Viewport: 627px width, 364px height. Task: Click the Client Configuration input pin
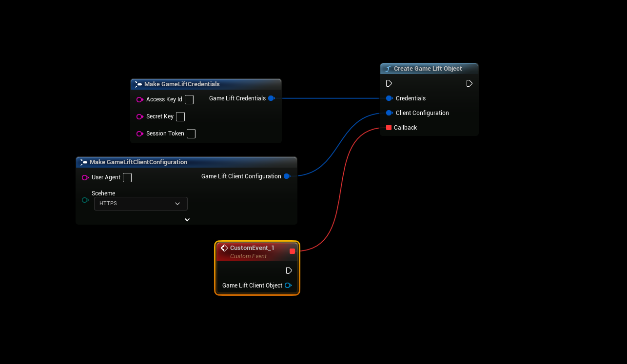389,113
